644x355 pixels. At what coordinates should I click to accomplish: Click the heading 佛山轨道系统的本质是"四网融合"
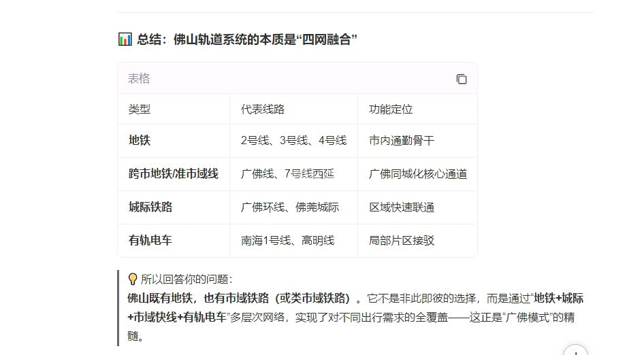(246, 39)
